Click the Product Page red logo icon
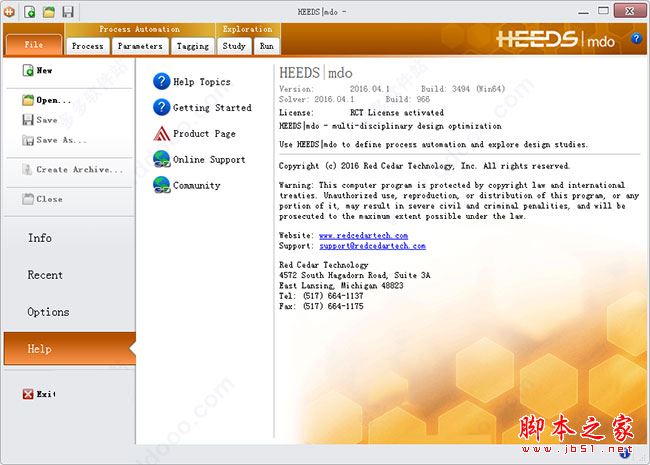Viewport: 650px width, 465px height. click(x=162, y=133)
